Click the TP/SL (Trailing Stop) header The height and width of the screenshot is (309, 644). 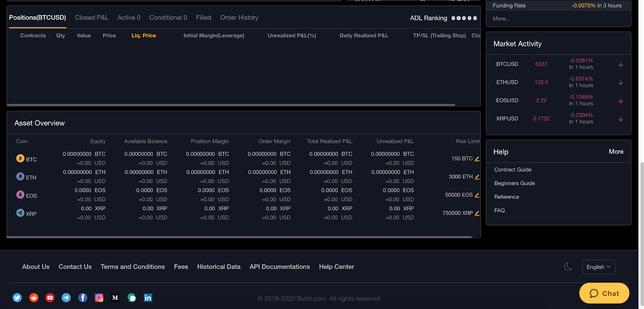pyautogui.click(x=440, y=35)
